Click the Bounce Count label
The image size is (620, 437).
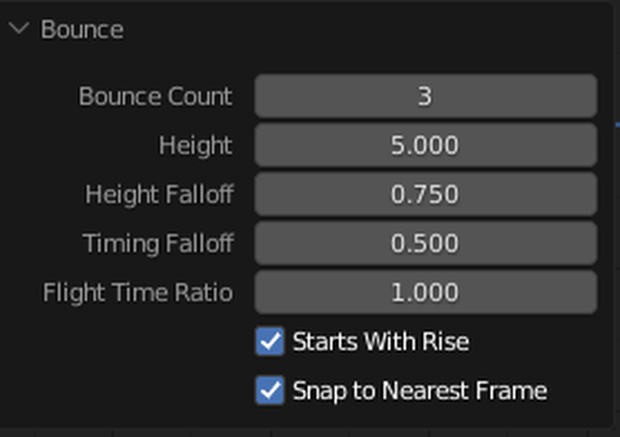coord(155,96)
